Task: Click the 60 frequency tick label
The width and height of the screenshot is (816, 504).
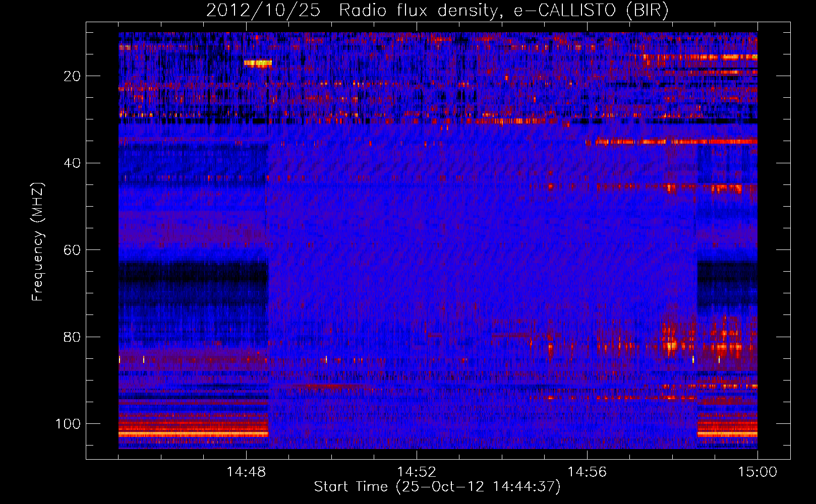Action: [72, 250]
